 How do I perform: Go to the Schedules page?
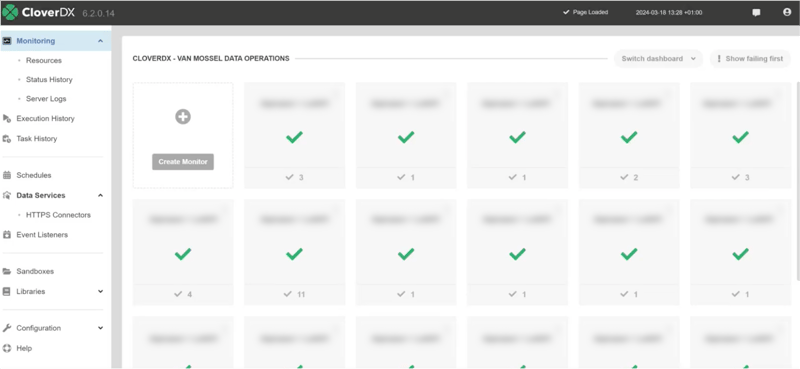(x=34, y=175)
